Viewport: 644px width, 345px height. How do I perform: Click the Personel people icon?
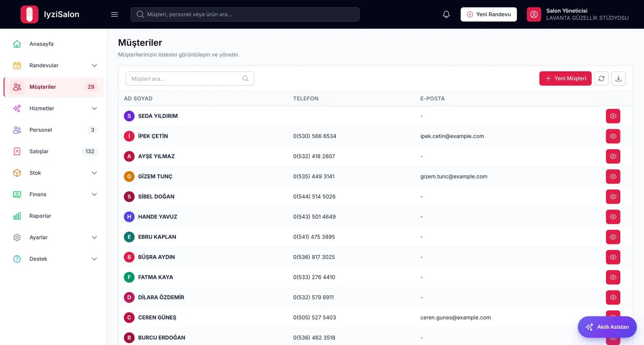click(17, 130)
